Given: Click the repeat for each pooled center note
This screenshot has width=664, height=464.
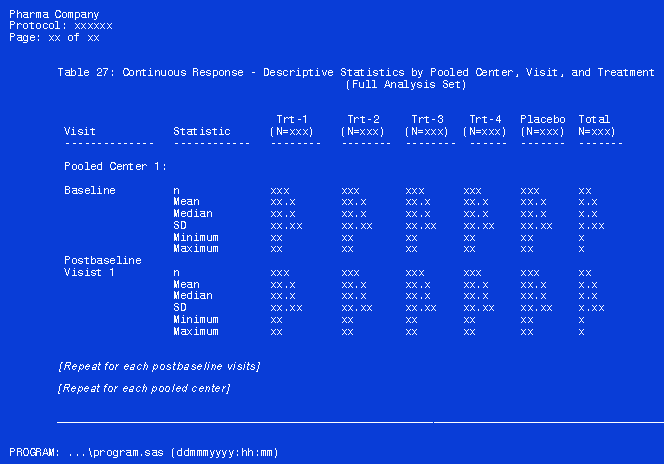Looking at the screenshot, I should [144, 388].
